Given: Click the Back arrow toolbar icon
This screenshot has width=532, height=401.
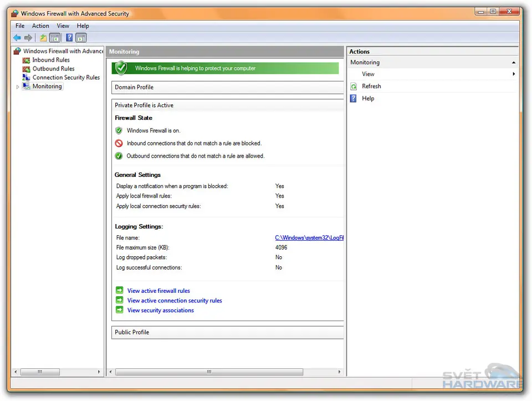Looking at the screenshot, I should click(17, 38).
